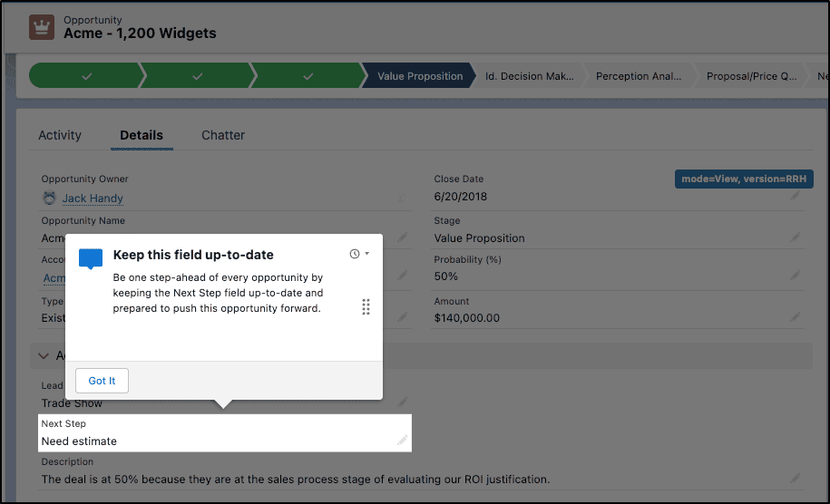Screen dimensions: 830x504
Task: Click the Opportunity crown icon
Action: pyautogui.click(x=42, y=27)
